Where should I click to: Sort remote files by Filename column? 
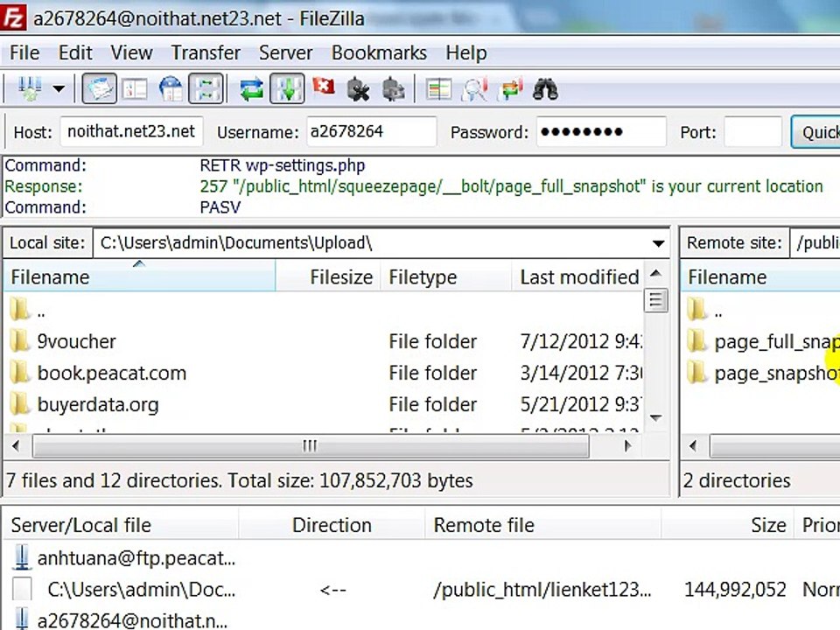(x=760, y=277)
